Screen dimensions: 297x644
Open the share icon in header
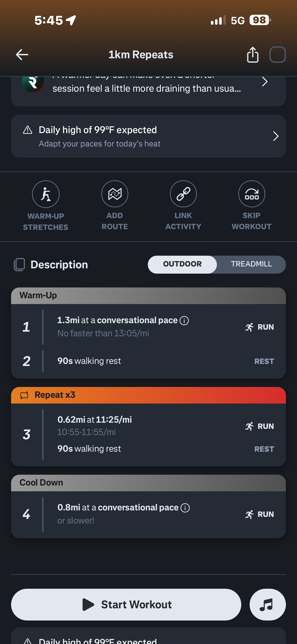tap(253, 55)
